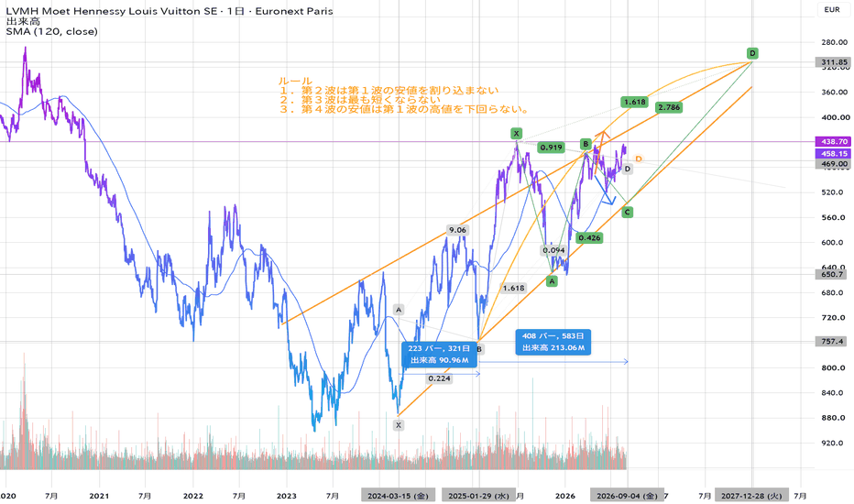Select the 2025-01-29 (水) date marker
Image resolution: width=854 pixels, height=504 pixels.
point(478,496)
